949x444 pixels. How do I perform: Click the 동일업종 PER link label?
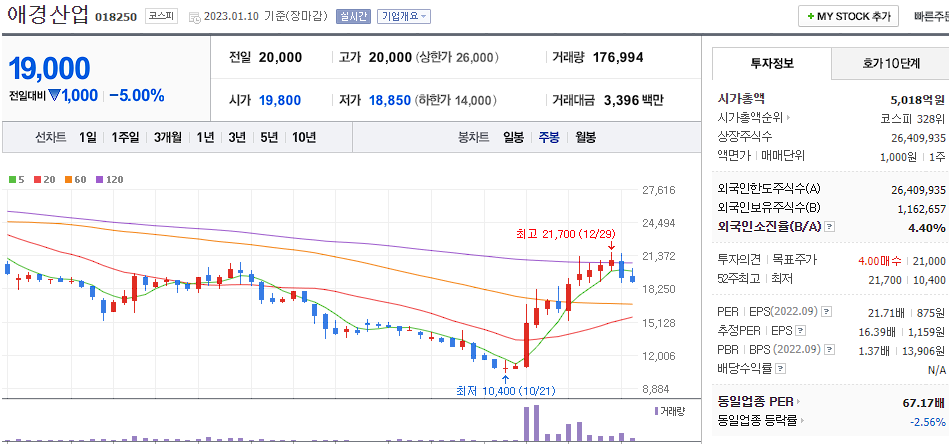(756, 402)
